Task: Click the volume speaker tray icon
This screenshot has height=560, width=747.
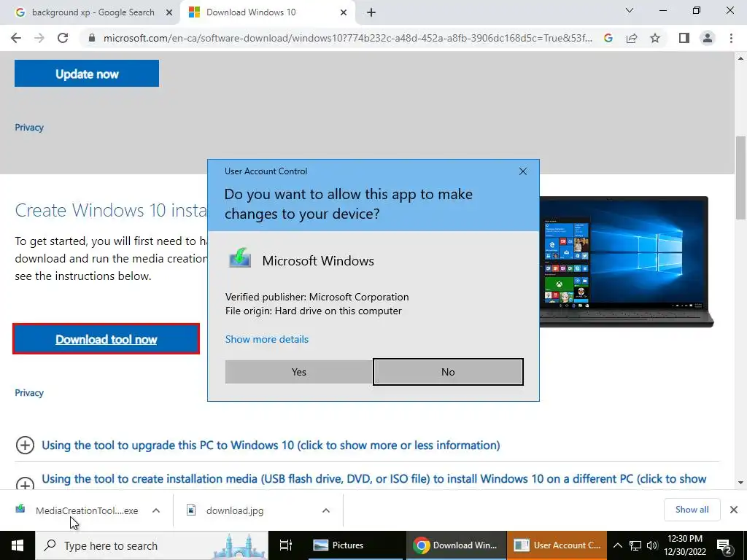Action: point(652,545)
